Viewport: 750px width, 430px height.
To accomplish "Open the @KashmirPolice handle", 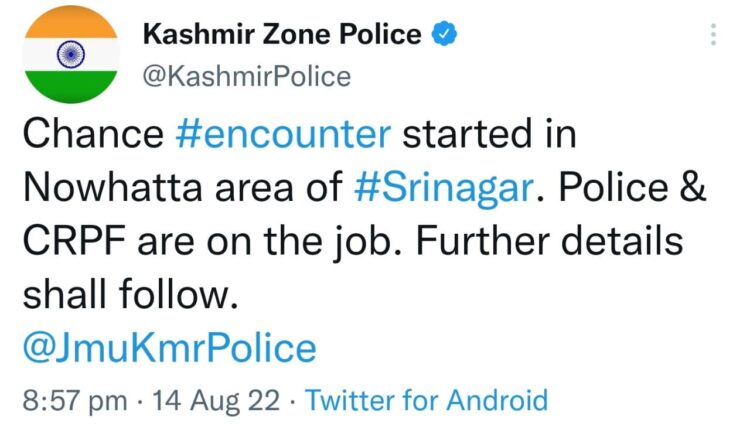I will [x=248, y=75].
